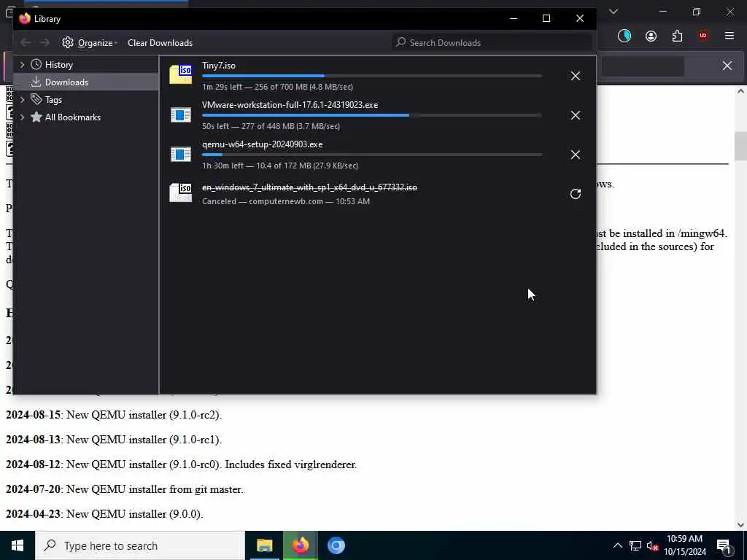Select qemu-w64-setup-20240903.exe file name
Screen dimensions: 747x560
(262, 144)
